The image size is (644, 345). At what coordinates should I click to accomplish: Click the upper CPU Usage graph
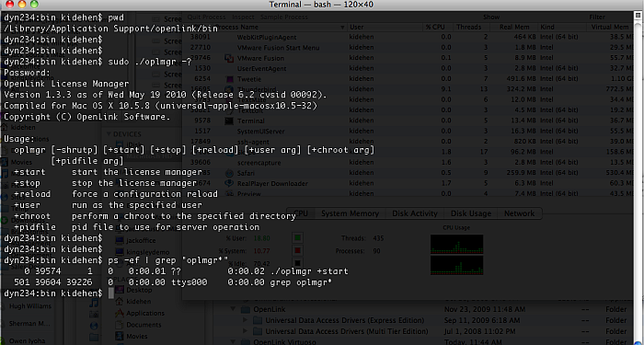click(x=456, y=244)
